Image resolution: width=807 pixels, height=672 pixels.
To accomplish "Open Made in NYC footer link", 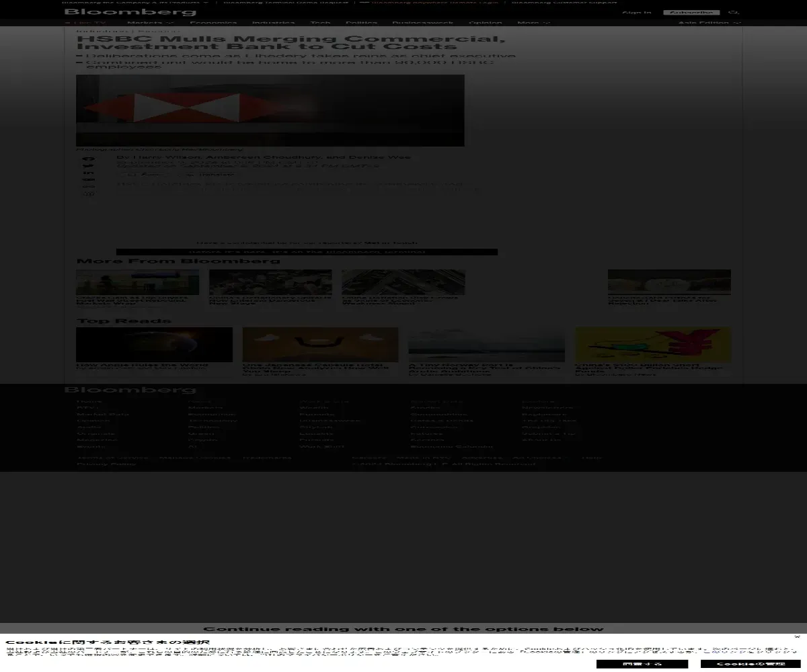I will click(x=424, y=458).
